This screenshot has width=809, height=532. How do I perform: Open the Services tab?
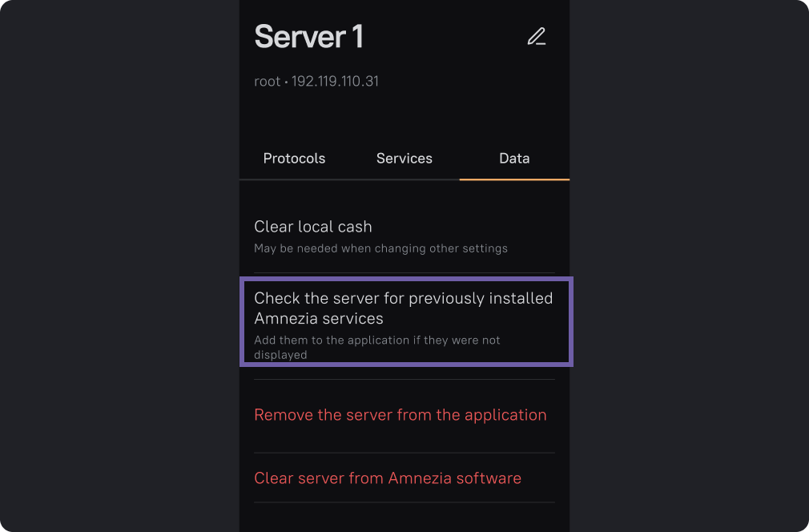[x=404, y=159]
